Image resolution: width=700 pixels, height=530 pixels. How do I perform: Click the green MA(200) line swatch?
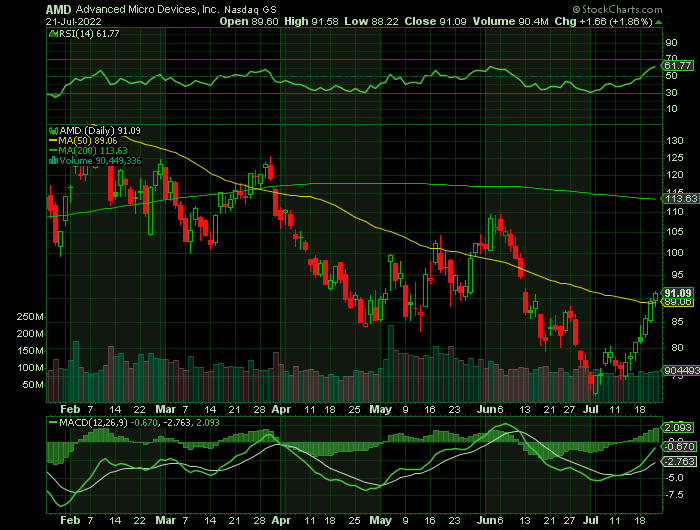point(53,151)
